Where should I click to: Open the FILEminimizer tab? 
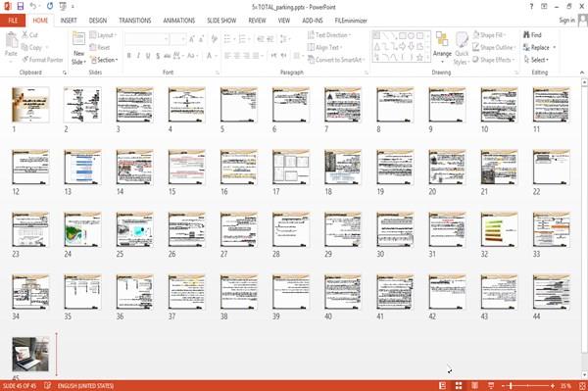[351, 21]
